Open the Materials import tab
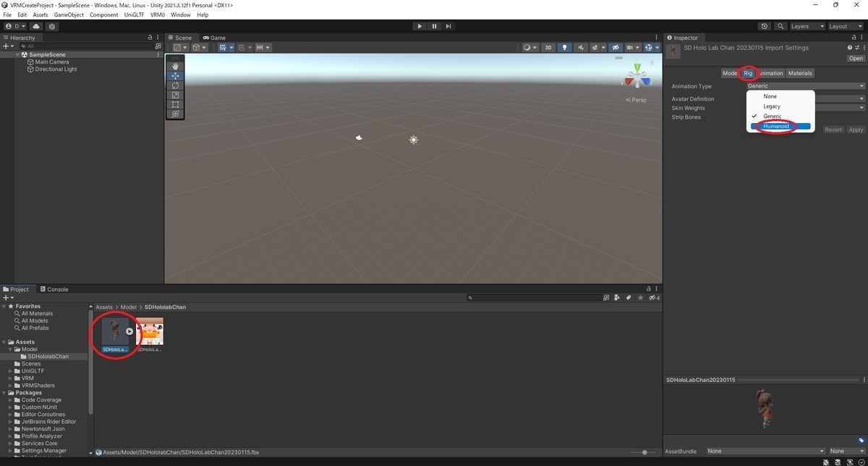Screen dimensions: 868x466 [x=800, y=73]
